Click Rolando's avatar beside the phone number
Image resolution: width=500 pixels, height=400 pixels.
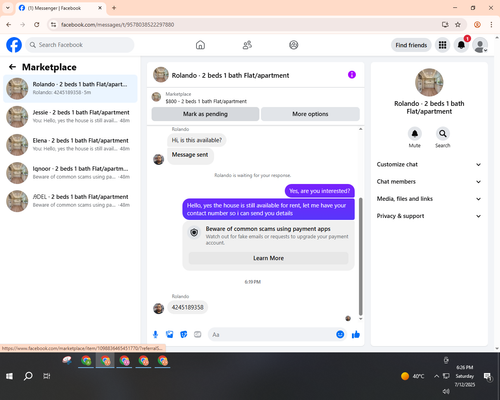tap(159, 308)
